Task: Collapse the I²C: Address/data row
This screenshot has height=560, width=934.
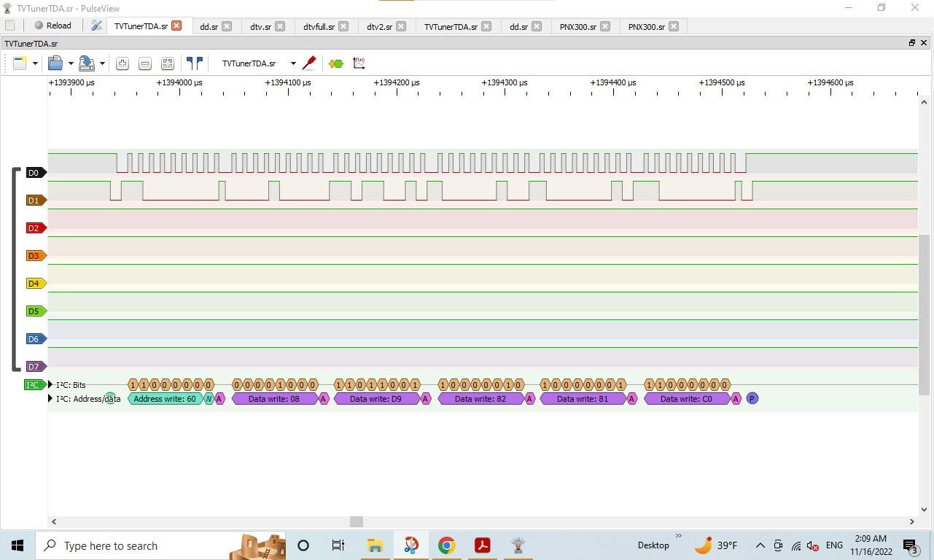Action: pos(50,399)
